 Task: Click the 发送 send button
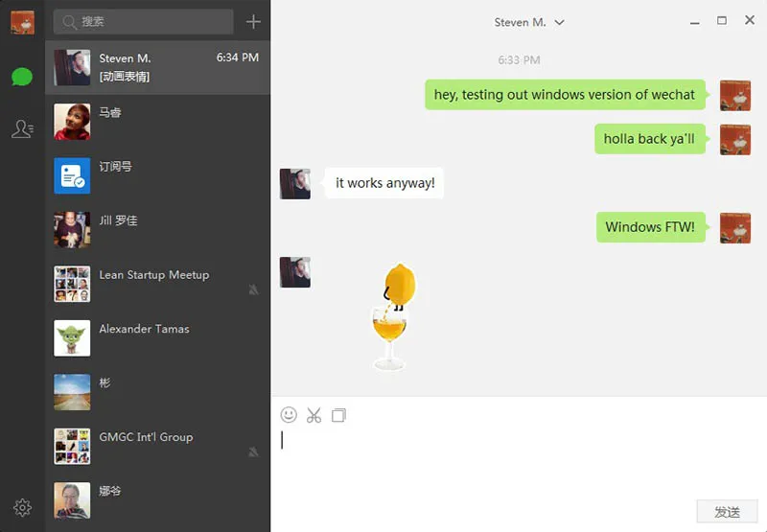coord(727,512)
